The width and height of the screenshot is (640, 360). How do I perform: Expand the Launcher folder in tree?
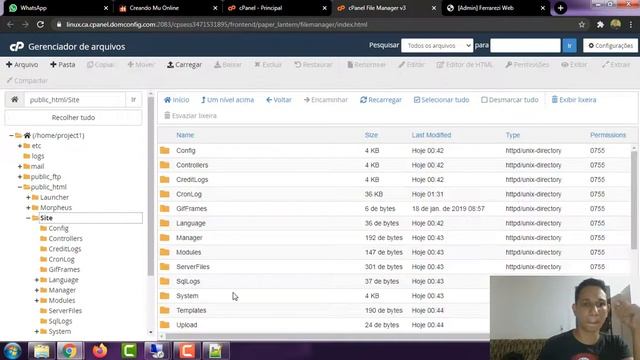point(28,198)
